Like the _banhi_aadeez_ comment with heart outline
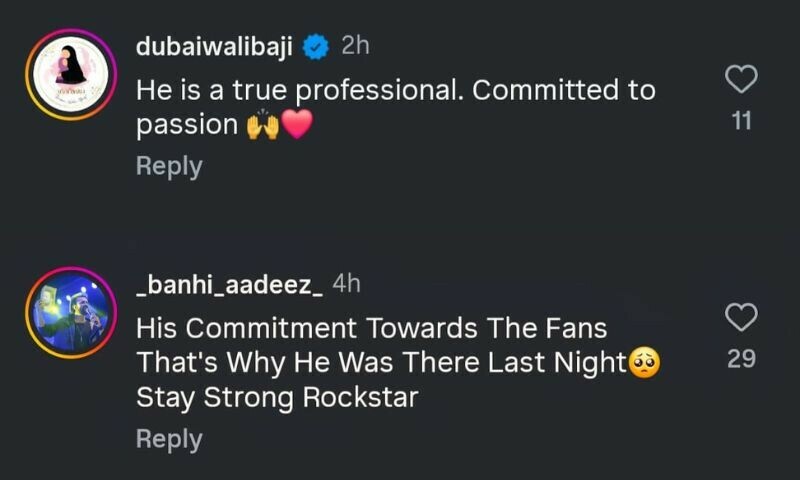The height and width of the screenshot is (480, 800). tap(741, 318)
